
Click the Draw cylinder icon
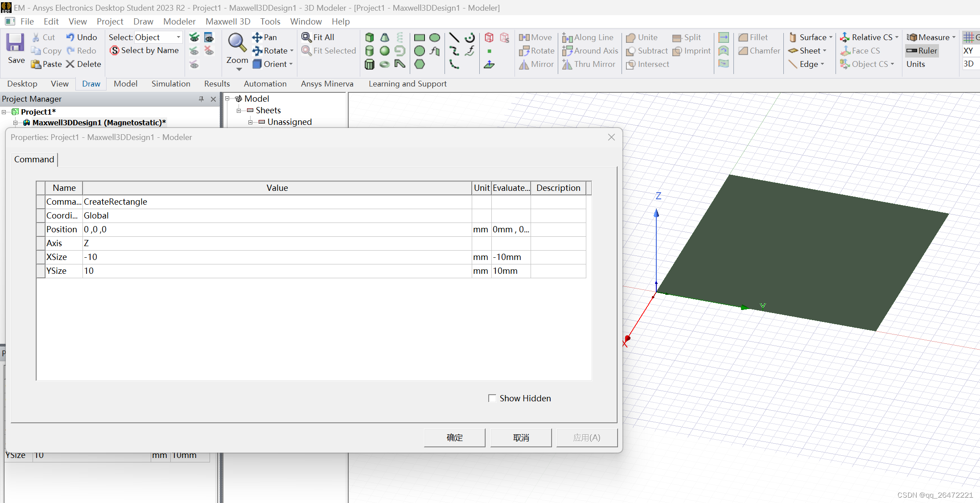pyautogui.click(x=370, y=51)
